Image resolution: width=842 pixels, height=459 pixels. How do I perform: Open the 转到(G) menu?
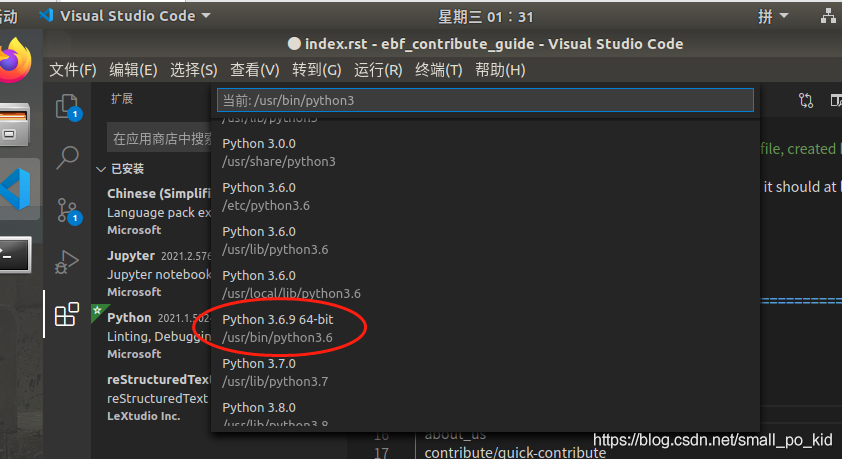[x=317, y=70]
